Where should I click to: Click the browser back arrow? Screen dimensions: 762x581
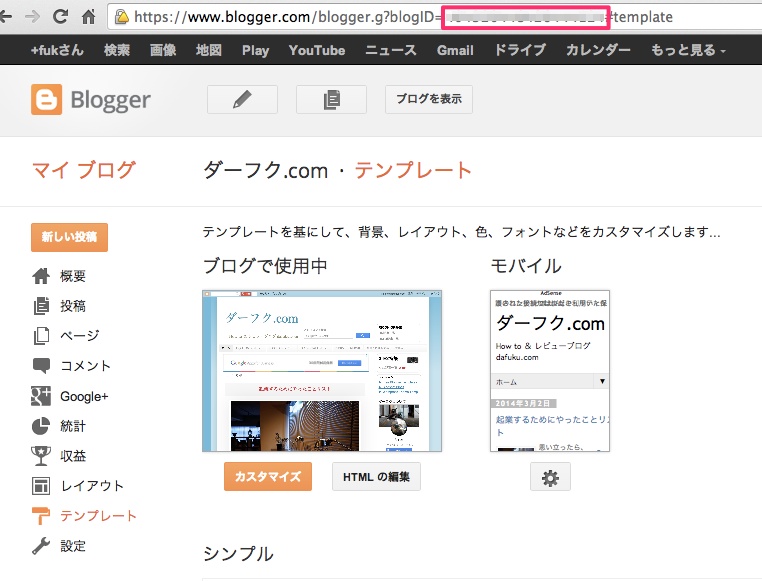click(6, 17)
